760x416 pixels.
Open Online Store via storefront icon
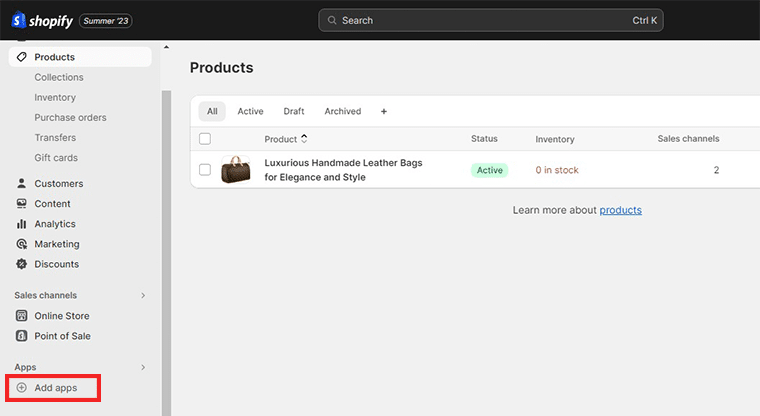click(22, 316)
